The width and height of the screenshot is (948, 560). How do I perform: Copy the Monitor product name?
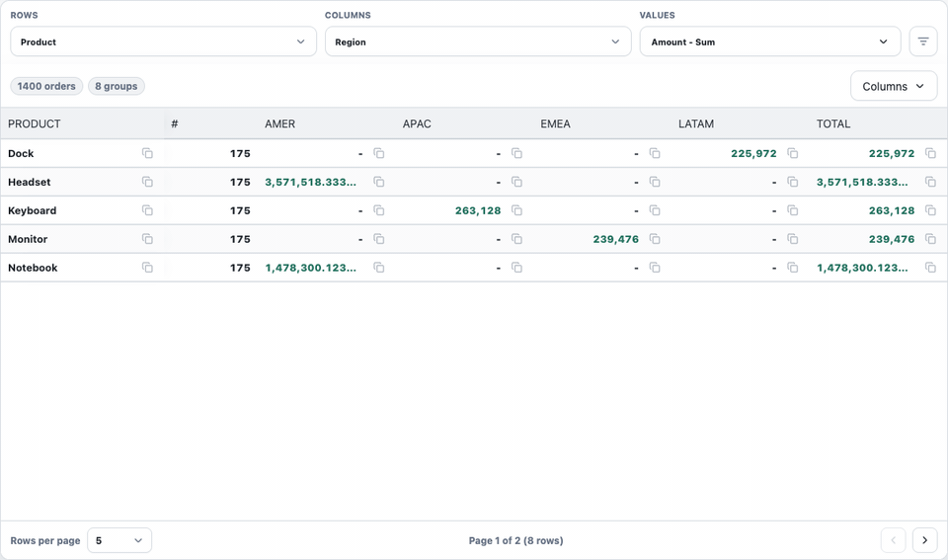point(147,239)
